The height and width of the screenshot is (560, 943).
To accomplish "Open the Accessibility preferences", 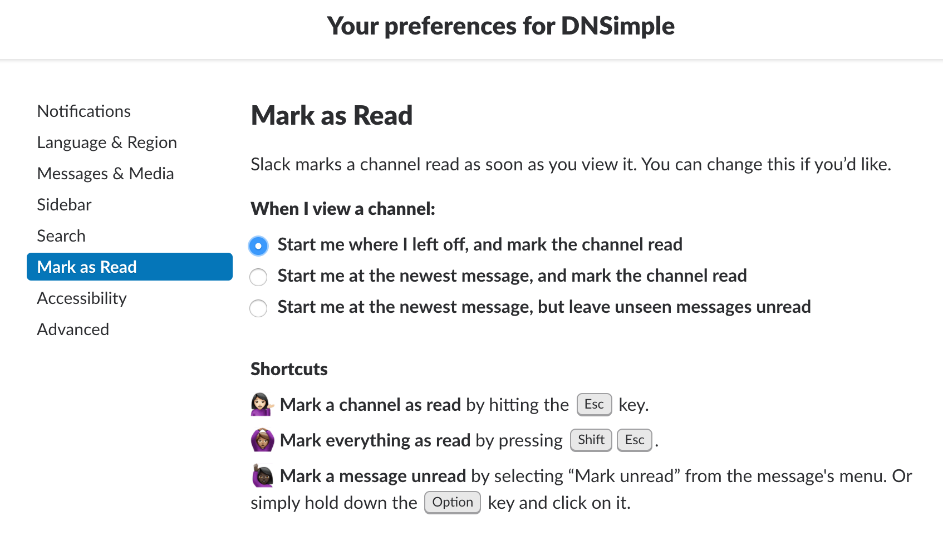I will coord(82,298).
